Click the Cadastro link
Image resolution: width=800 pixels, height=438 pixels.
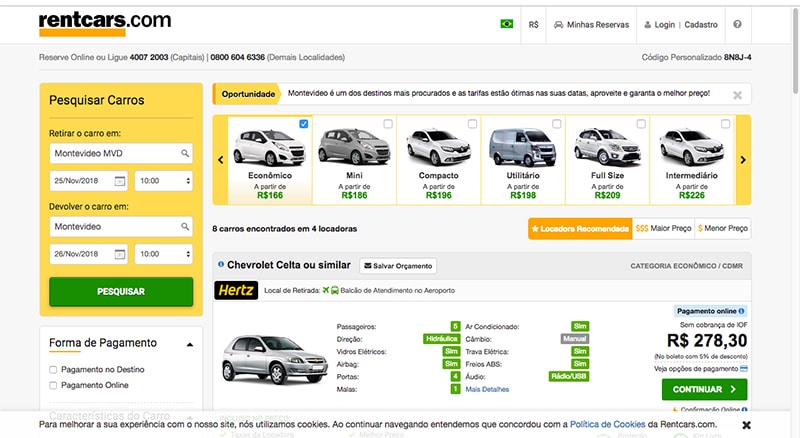[x=701, y=25]
